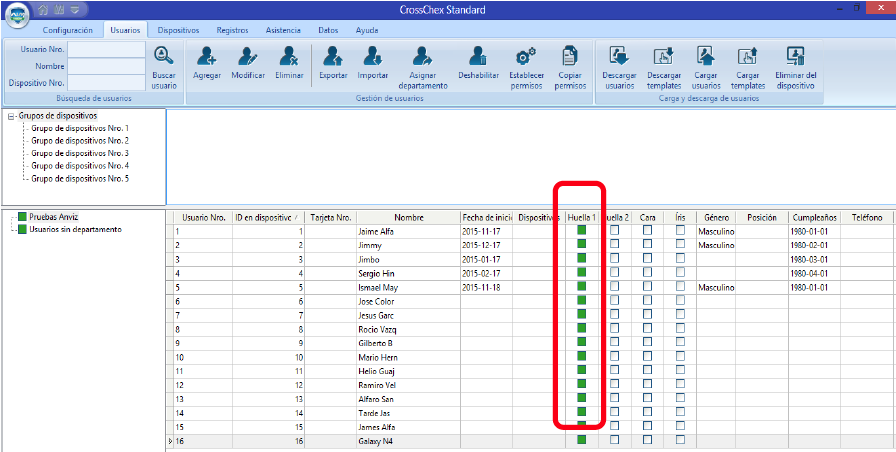Sort by Usuario Nro. column header

pos(203,218)
